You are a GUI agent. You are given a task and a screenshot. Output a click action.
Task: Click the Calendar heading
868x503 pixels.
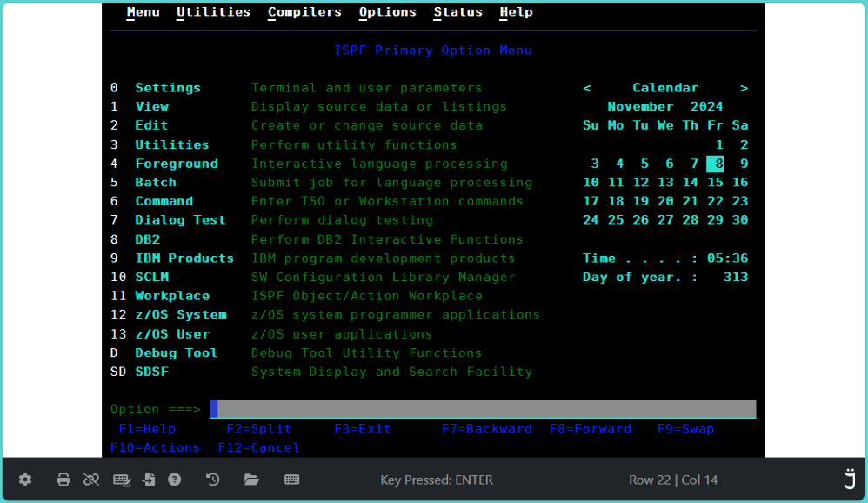point(665,88)
